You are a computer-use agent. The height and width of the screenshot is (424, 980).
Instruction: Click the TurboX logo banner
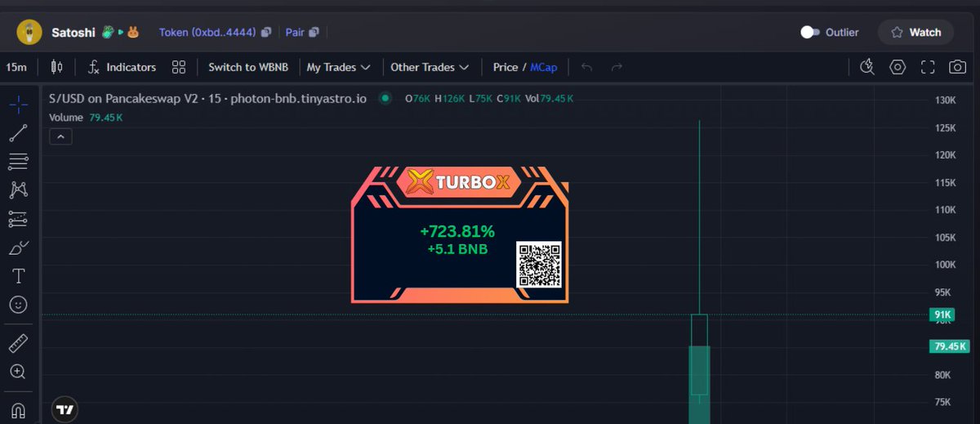[x=459, y=181]
